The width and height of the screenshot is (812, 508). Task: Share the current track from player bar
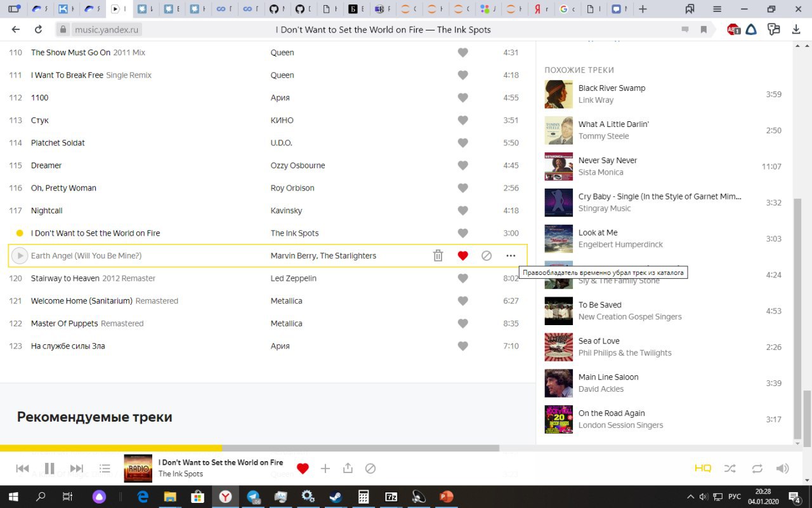[348, 469]
